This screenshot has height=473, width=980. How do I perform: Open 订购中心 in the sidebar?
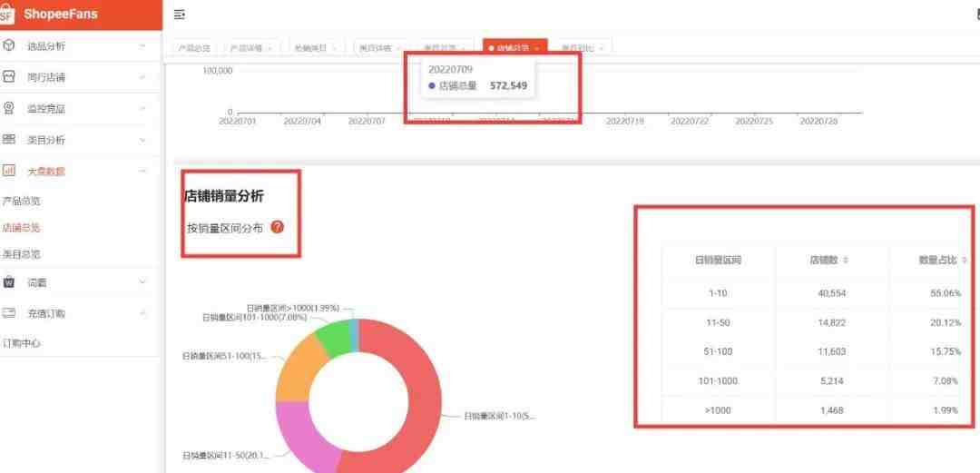[x=22, y=343]
